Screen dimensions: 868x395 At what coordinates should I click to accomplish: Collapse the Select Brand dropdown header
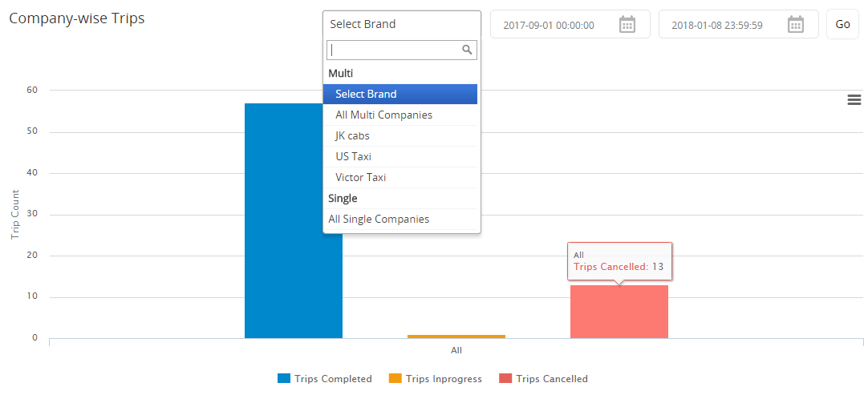pyautogui.click(x=401, y=24)
